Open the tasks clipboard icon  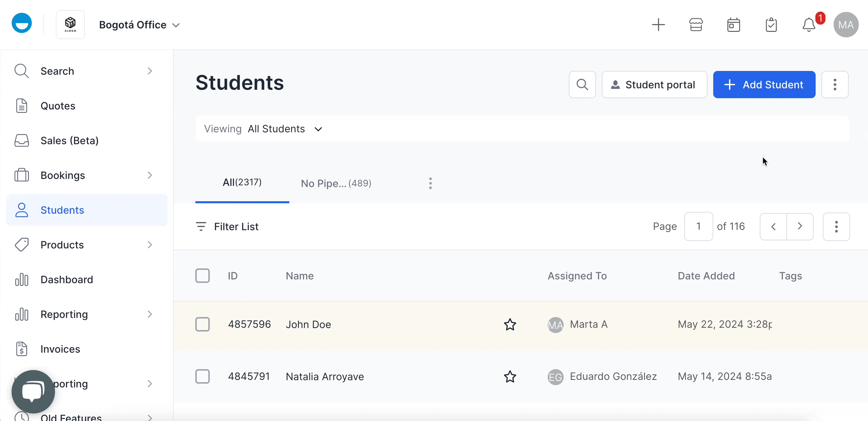pyautogui.click(x=771, y=24)
